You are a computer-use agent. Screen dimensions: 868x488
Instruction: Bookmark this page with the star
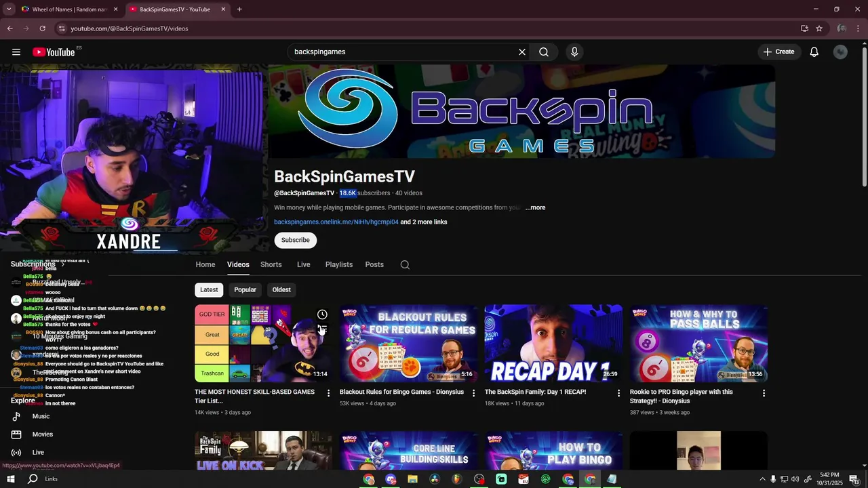point(819,28)
